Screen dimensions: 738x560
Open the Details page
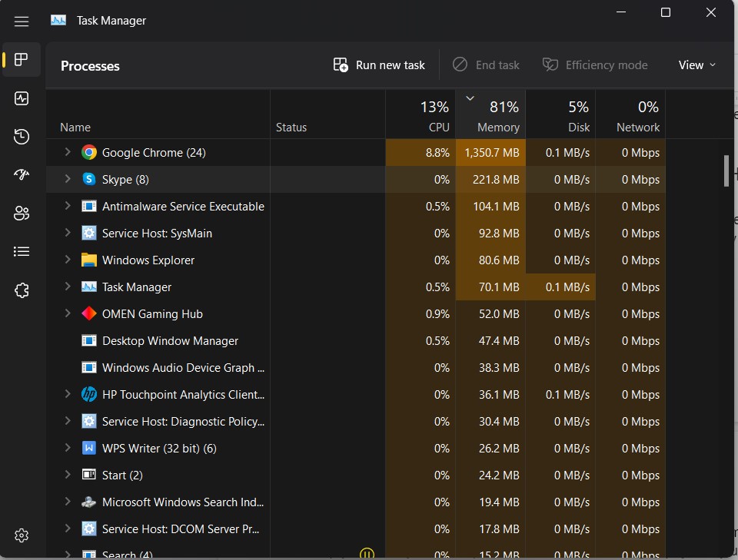(x=21, y=251)
